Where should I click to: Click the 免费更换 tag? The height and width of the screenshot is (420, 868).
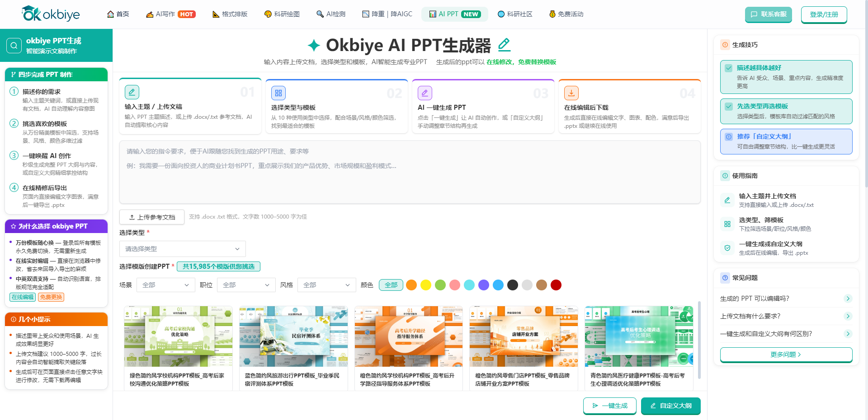(51, 297)
